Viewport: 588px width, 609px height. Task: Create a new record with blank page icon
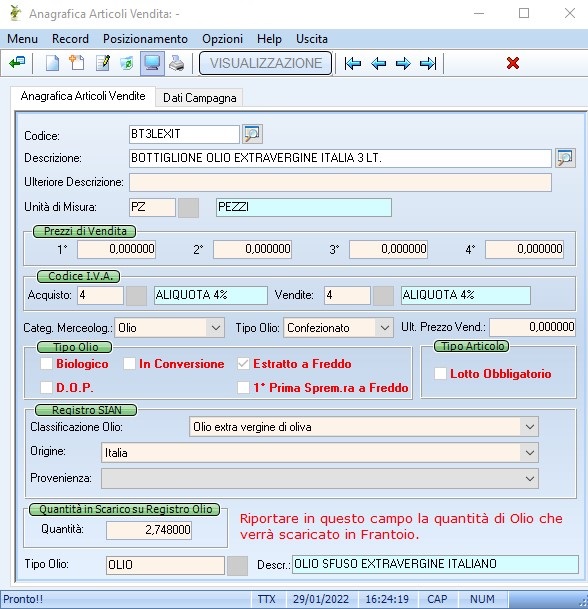pos(52,63)
